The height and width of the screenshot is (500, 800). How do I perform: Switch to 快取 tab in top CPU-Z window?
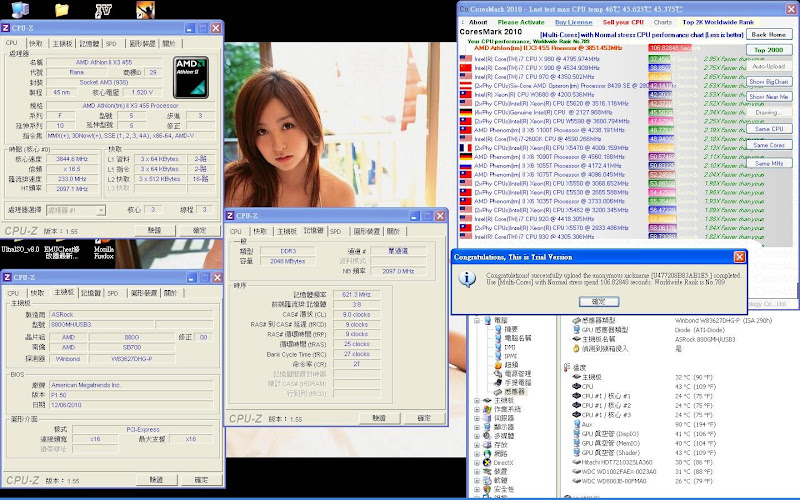coord(36,43)
